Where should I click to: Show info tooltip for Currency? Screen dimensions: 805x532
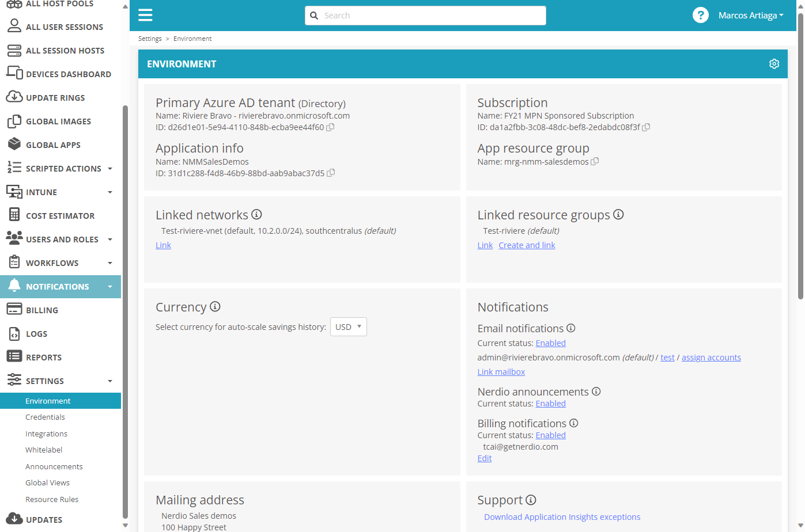pos(215,306)
